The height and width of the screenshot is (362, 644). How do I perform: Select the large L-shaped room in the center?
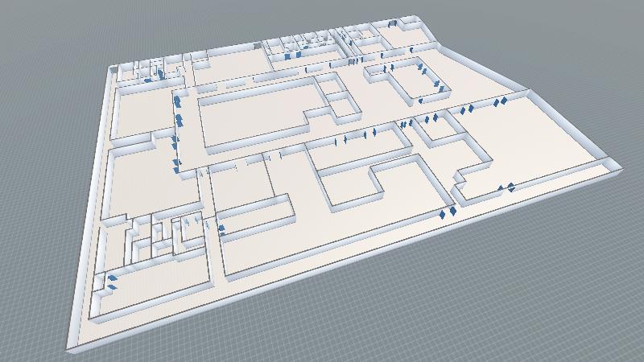250,117
